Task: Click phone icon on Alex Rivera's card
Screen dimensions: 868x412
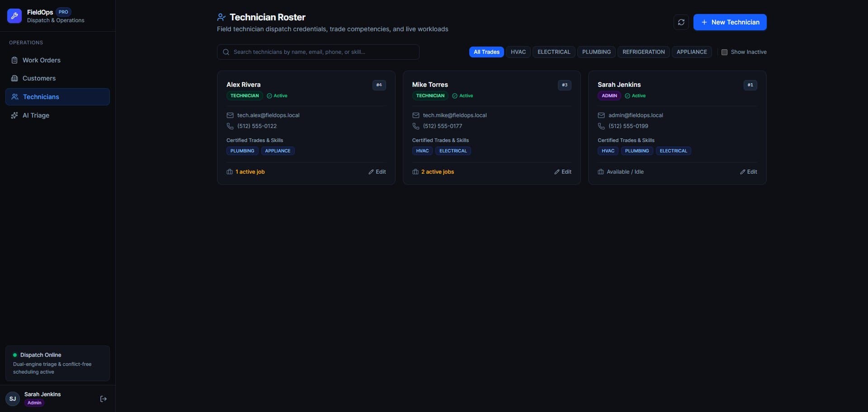Action: 230,126
